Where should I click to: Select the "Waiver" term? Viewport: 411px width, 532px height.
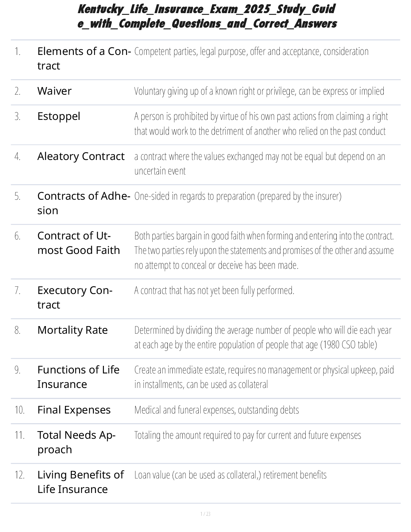pos(55,91)
